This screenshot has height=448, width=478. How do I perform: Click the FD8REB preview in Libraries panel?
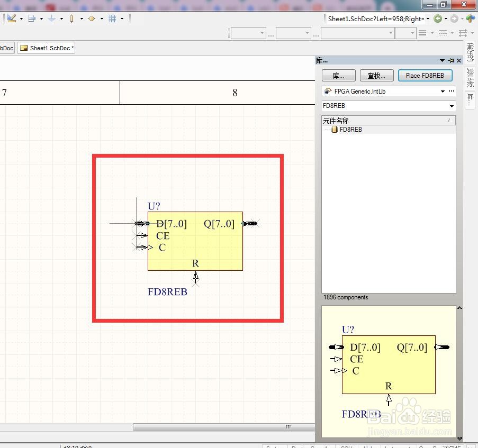click(389, 371)
